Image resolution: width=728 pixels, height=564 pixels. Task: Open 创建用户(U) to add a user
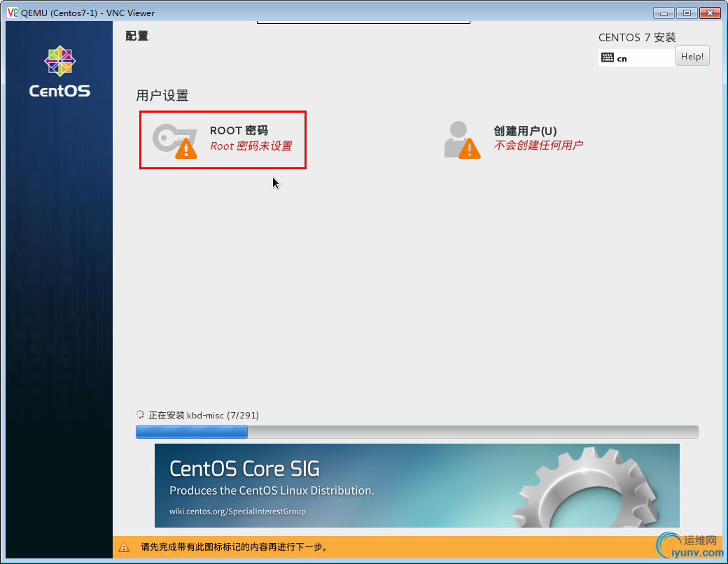coord(513,140)
